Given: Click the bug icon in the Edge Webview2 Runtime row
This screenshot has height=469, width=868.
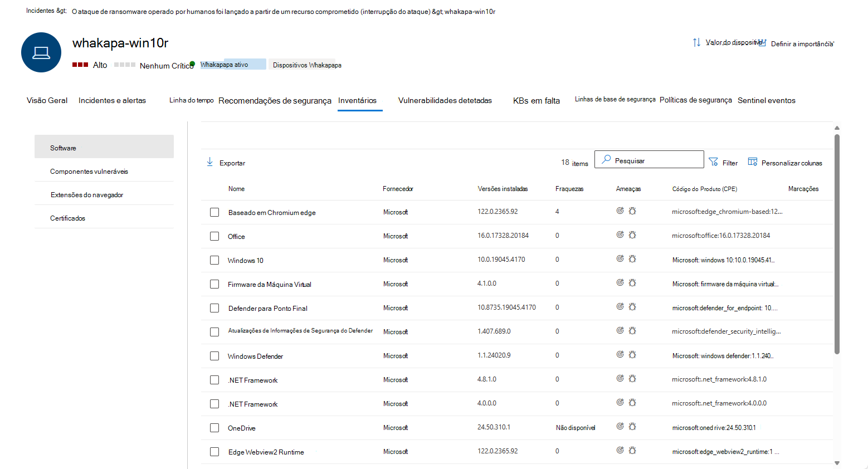Looking at the screenshot, I should 632,451.
